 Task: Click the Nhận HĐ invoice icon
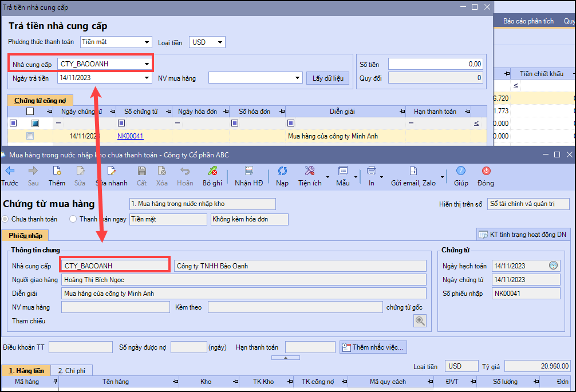click(248, 171)
